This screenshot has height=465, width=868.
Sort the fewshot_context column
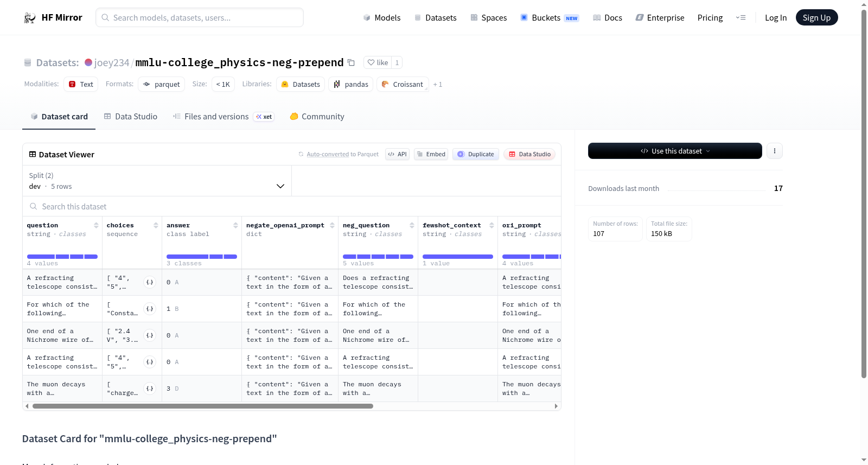click(x=492, y=225)
